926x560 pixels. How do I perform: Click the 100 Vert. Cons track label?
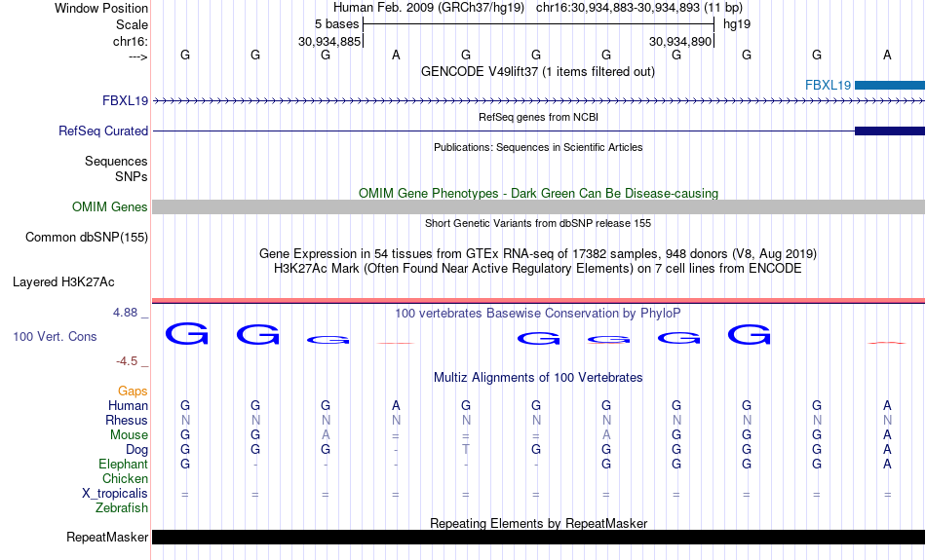[55, 336]
